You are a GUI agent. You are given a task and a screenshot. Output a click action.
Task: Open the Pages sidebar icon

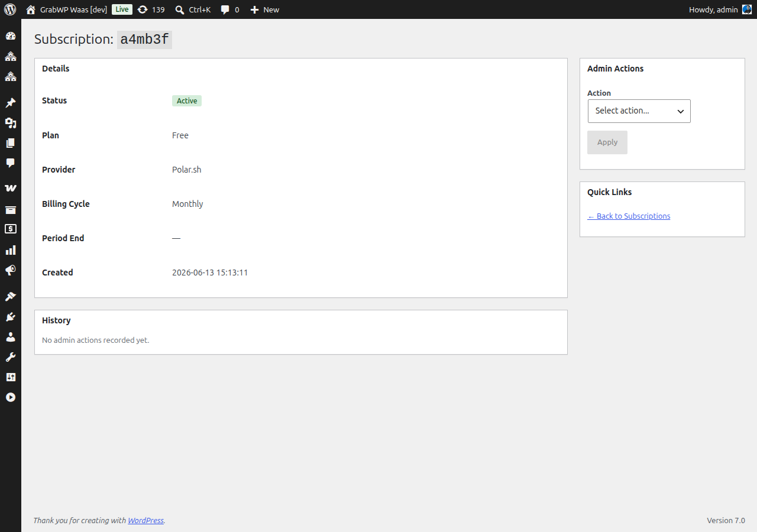click(x=11, y=143)
